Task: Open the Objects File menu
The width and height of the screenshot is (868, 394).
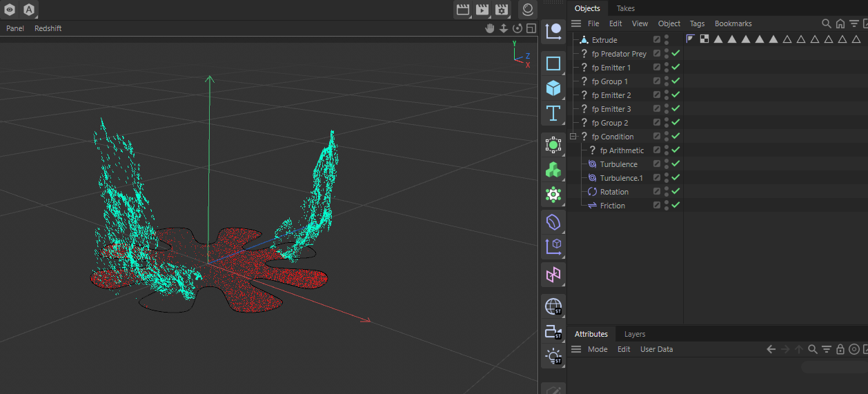Action: pyautogui.click(x=593, y=23)
